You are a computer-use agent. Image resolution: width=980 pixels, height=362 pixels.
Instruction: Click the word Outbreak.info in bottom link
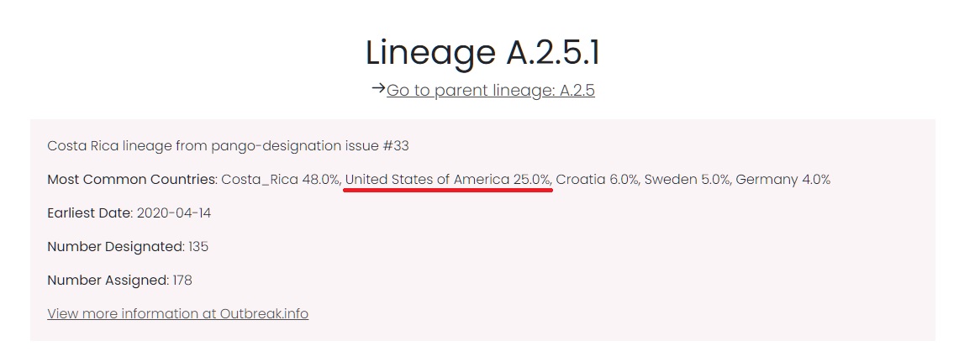click(x=264, y=314)
